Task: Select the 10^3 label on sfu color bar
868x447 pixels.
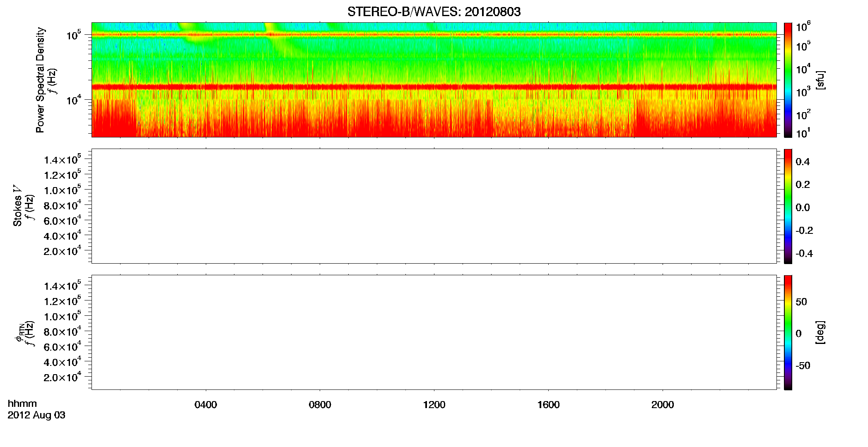Action: coord(803,91)
